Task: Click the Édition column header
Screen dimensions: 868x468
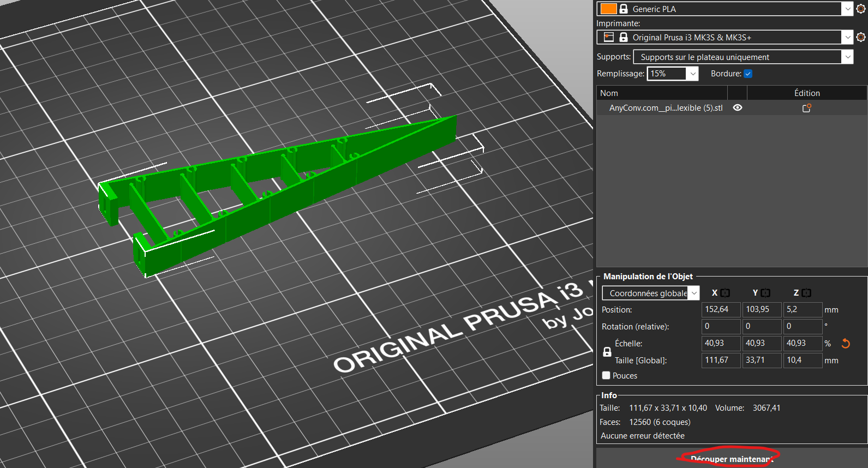Action: (x=807, y=93)
